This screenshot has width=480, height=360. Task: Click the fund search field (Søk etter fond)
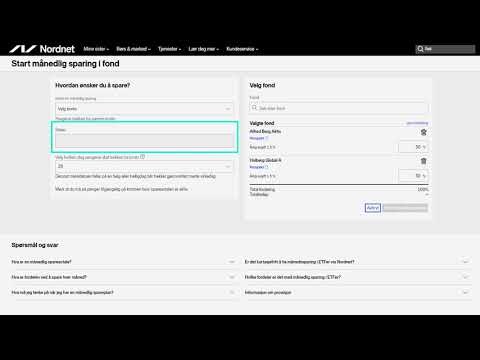click(339, 108)
